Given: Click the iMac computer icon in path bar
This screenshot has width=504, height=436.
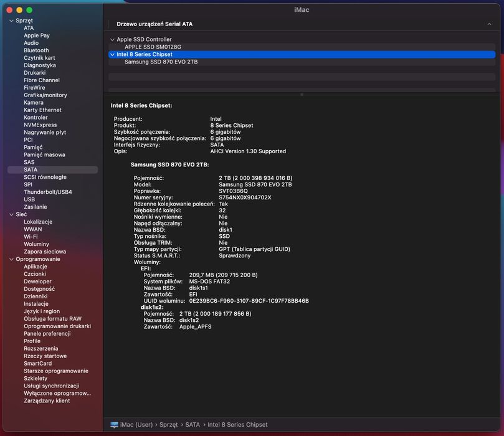Looking at the screenshot, I should (114, 425).
